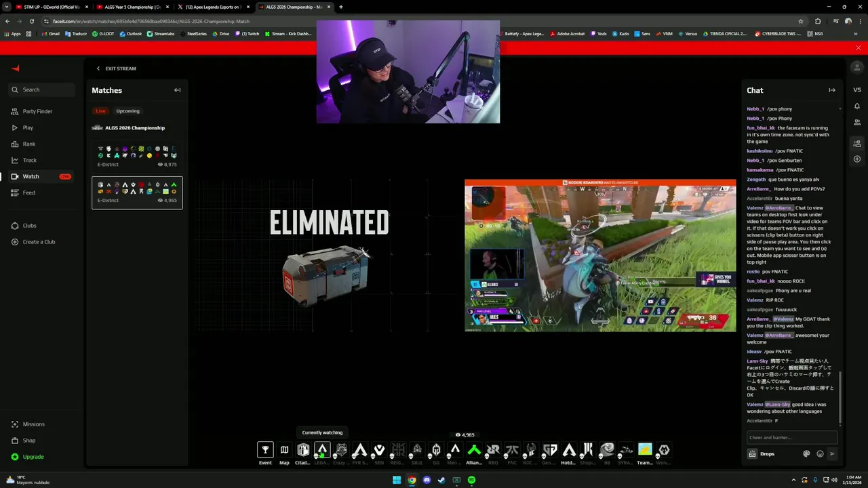The height and width of the screenshot is (488, 868).
Task: Select the Live matches tab
Action: (100, 111)
